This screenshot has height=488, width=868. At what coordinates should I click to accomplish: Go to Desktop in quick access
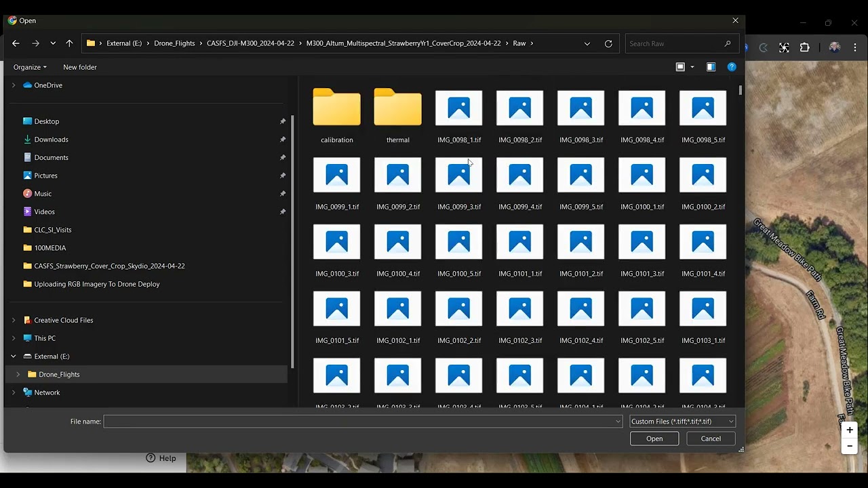click(47, 121)
